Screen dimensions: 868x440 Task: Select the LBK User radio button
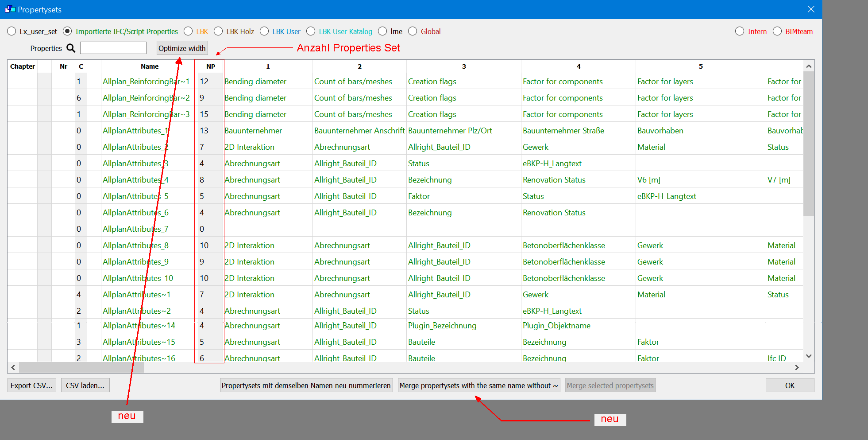coord(264,31)
